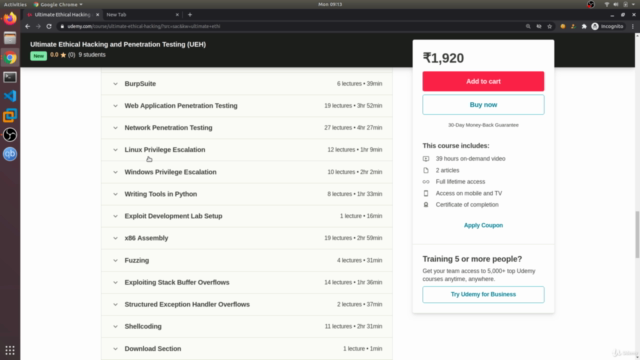This screenshot has width=640, height=360.
Task: Open the Google Chrome app menu
Action: [x=58, y=4]
